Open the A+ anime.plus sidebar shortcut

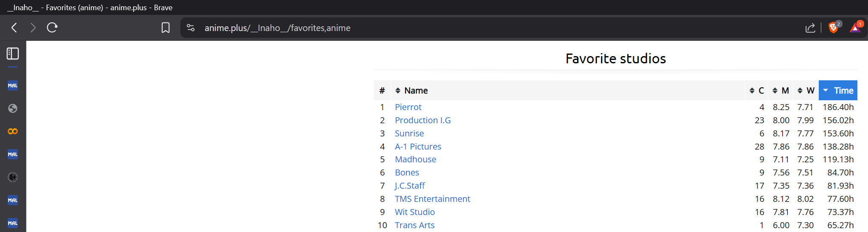click(x=13, y=177)
